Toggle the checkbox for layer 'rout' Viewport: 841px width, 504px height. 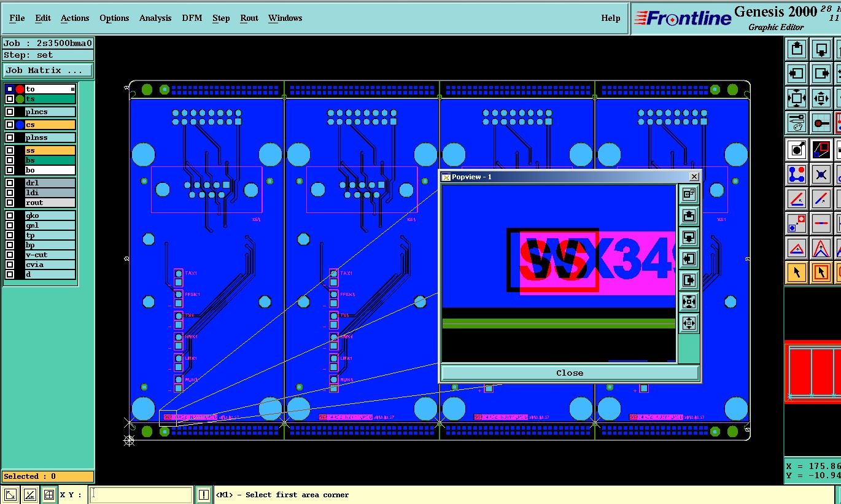coord(9,203)
